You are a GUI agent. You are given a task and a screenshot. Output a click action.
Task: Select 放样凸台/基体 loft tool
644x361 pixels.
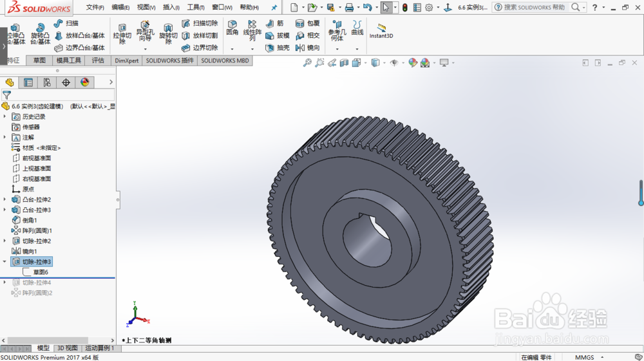pyautogui.click(x=79, y=35)
